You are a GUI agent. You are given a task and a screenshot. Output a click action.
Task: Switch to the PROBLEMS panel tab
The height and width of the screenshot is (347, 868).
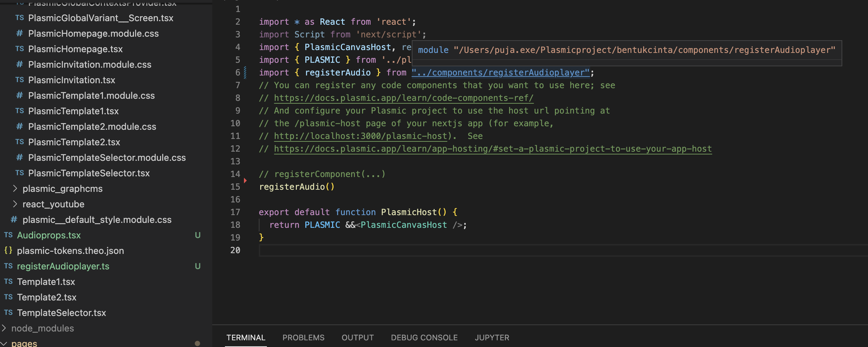coord(303,337)
